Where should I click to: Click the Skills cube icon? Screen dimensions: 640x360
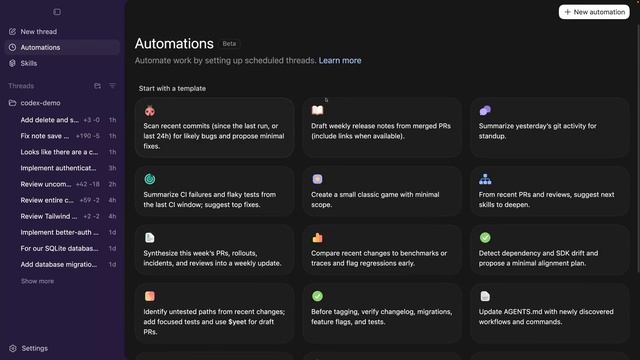(12, 63)
